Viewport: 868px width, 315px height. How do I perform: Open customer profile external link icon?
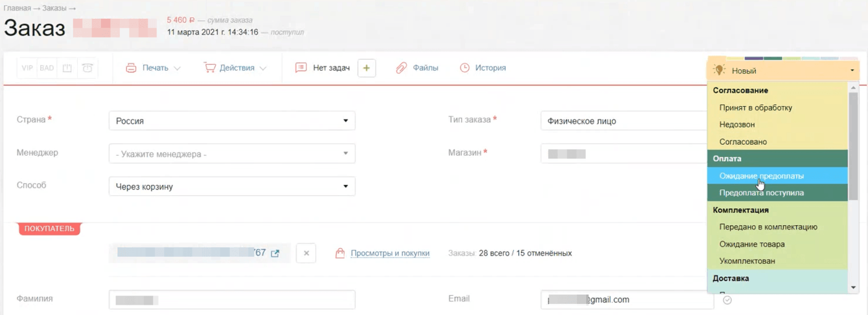click(x=275, y=254)
